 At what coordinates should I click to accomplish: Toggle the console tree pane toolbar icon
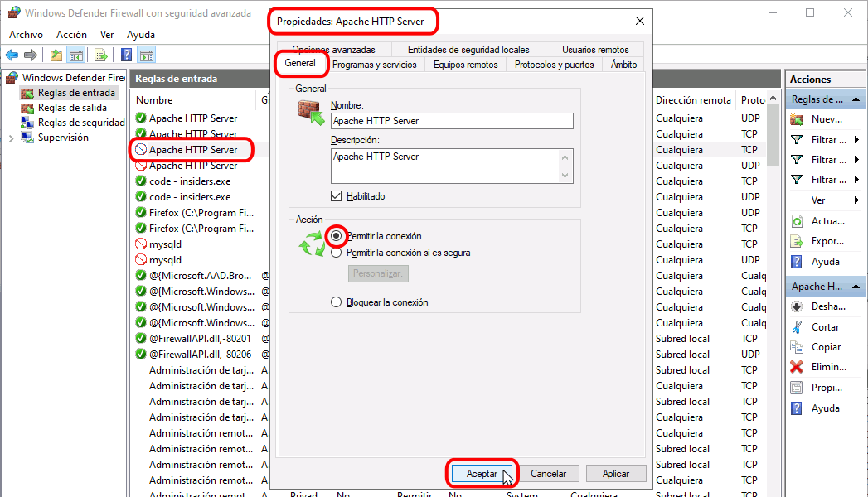[x=75, y=55]
